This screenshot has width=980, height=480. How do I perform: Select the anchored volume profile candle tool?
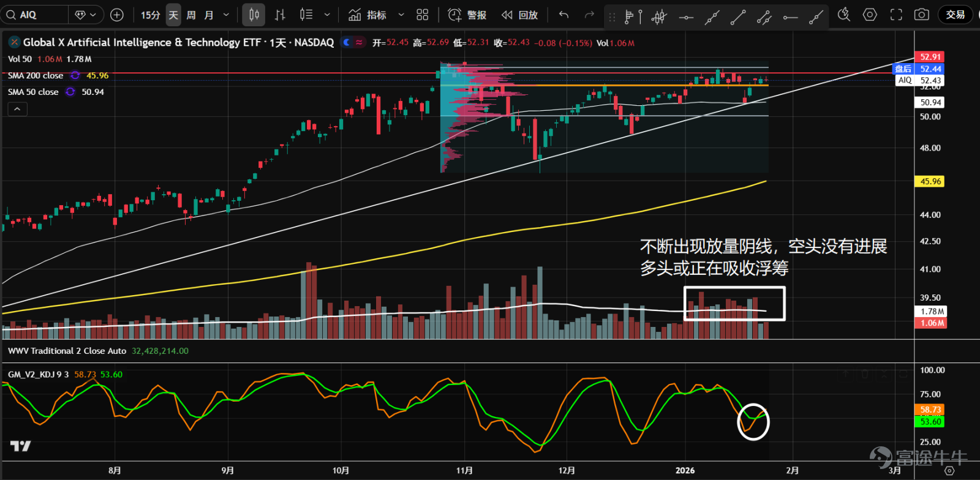(x=659, y=17)
